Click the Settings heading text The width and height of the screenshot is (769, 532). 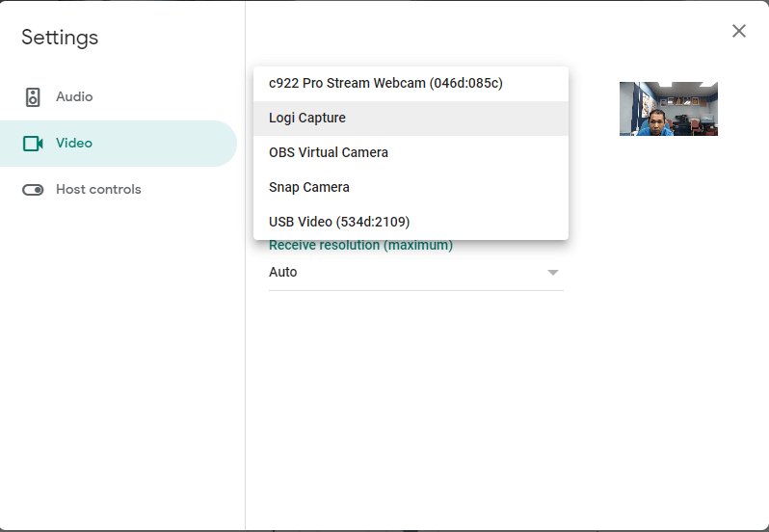tap(60, 38)
